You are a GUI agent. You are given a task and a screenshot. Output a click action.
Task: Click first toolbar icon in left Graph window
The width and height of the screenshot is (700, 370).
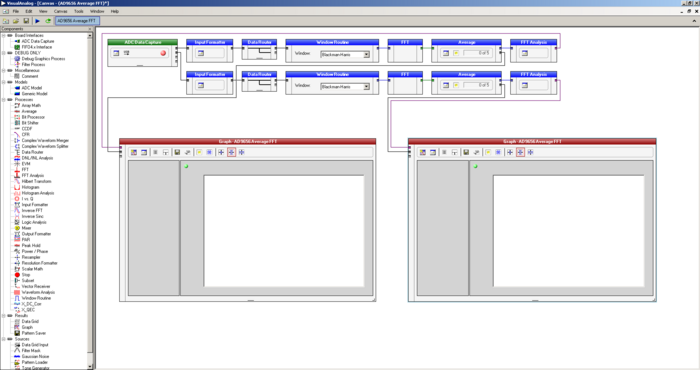[133, 152]
